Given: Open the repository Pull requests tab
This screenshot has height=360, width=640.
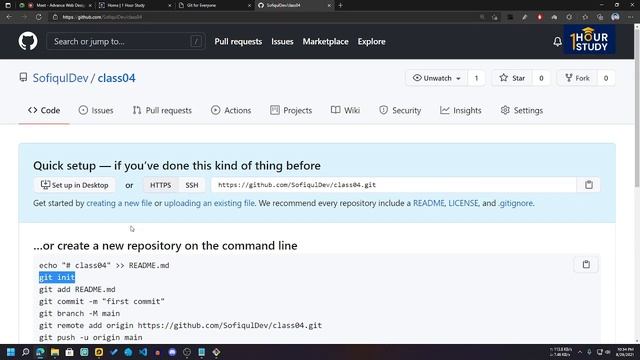Looking at the screenshot, I should 162,110.
